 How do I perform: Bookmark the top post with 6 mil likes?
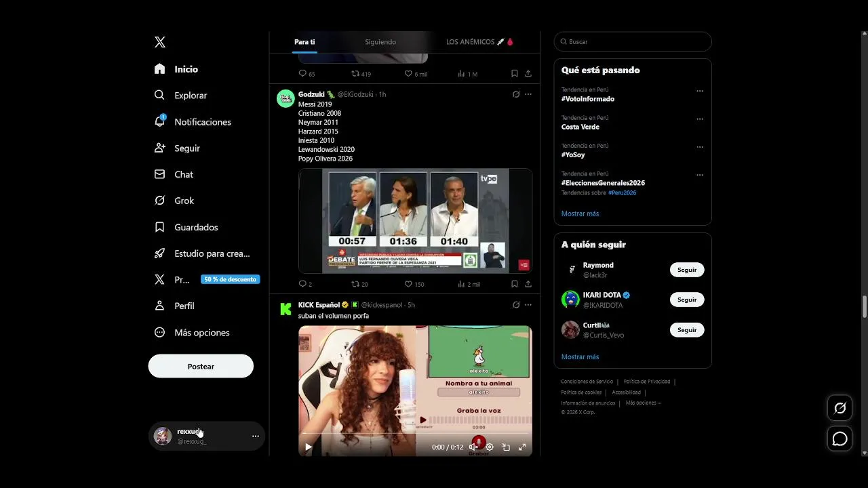coord(515,74)
